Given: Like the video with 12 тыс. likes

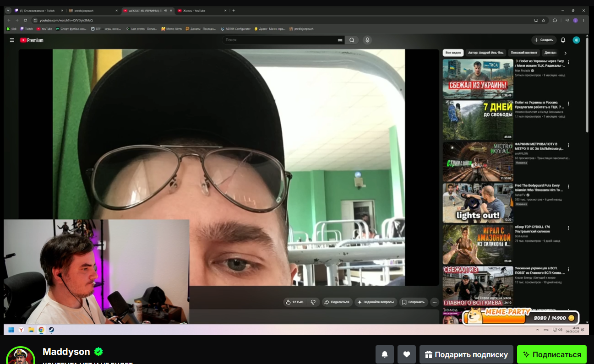Looking at the screenshot, I should [x=294, y=302].
